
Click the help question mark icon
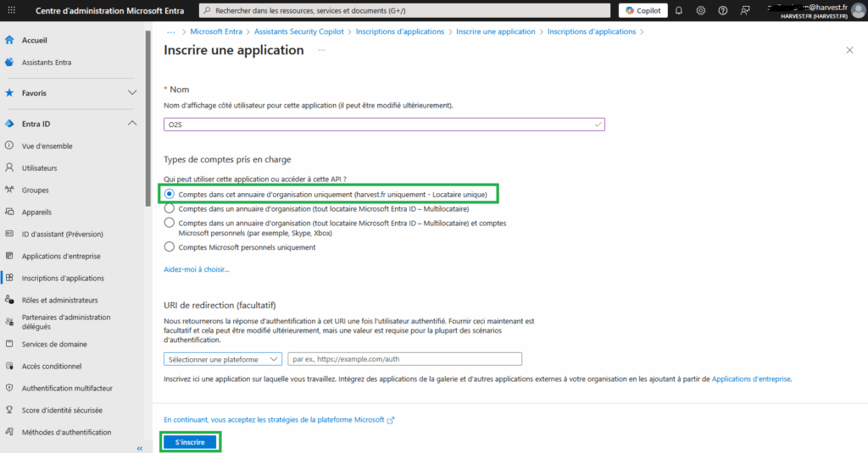point(723,10)
